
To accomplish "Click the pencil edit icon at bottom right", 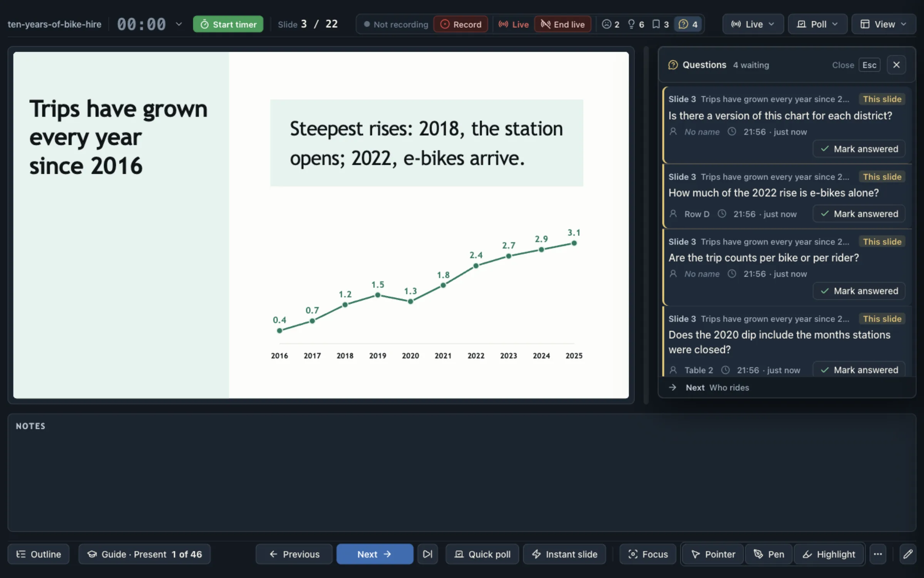I will click(908, 554).
